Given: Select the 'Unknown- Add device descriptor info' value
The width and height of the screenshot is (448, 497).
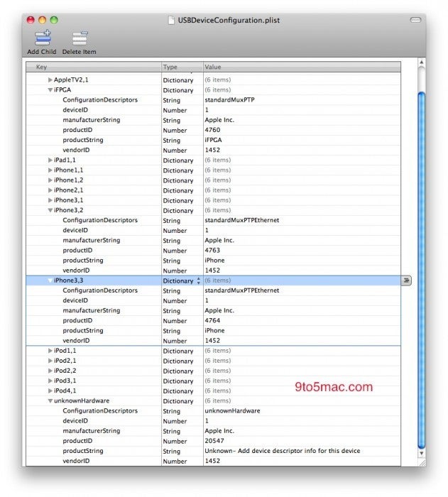Looking at the screenshot, I should pos(283,451).
